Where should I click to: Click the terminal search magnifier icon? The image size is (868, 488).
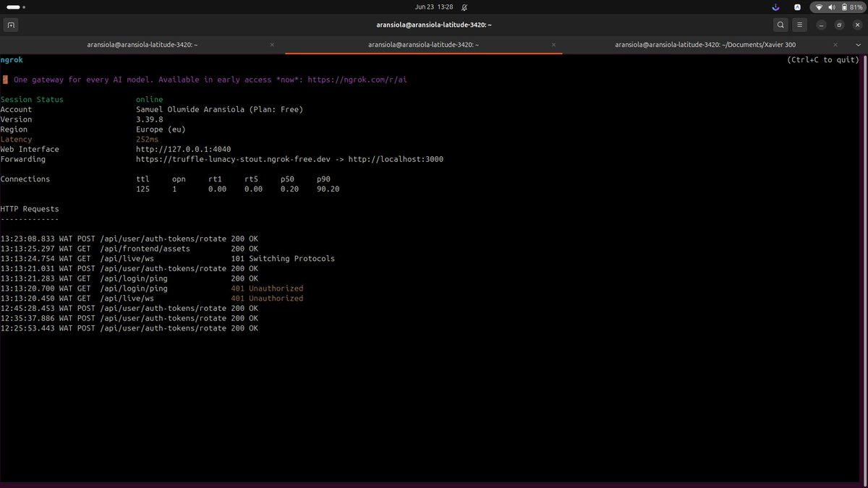[780, 25]
